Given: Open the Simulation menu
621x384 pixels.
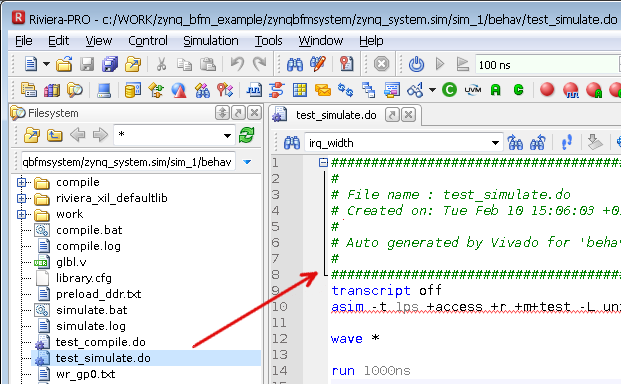Looking at the screenshot, I should [211, 41].
